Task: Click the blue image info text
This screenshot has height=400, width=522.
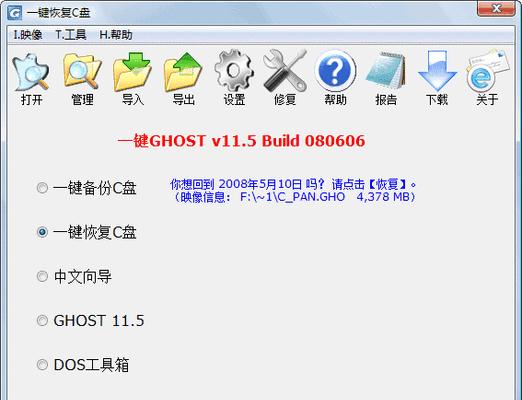Action: tap(293, 191)
